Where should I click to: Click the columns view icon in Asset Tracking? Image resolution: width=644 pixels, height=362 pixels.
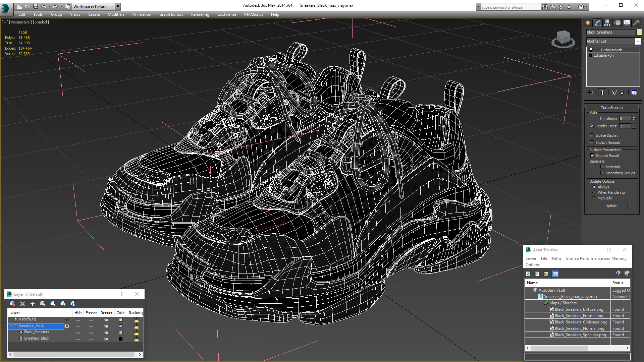click(556, 274)
